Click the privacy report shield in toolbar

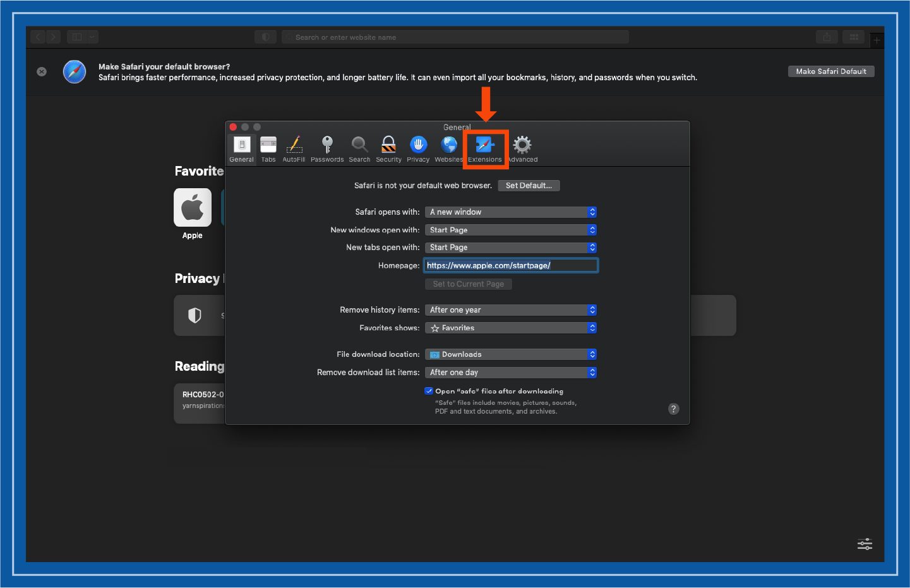pyautogui.click(x=266, y=37)
